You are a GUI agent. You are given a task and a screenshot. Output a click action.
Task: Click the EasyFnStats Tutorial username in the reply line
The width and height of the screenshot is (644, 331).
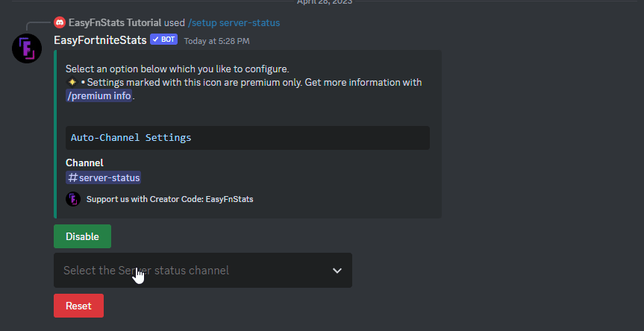click(114, 22)
